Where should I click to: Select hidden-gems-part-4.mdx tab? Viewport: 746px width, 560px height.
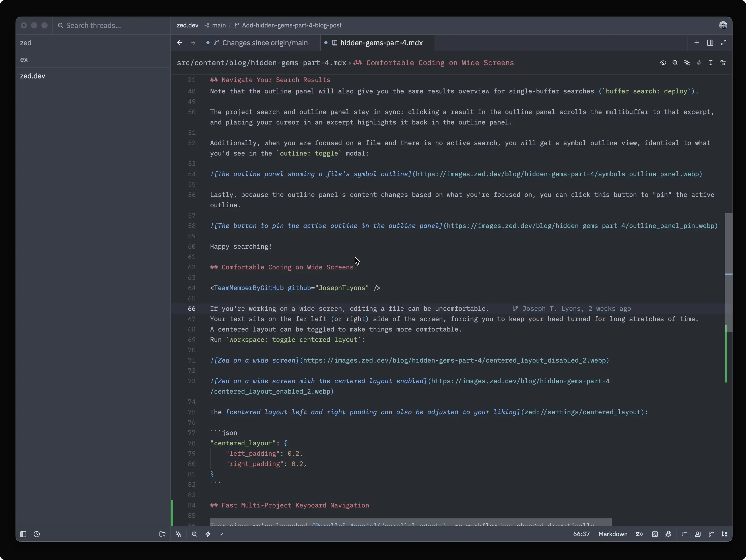[378, 43]
